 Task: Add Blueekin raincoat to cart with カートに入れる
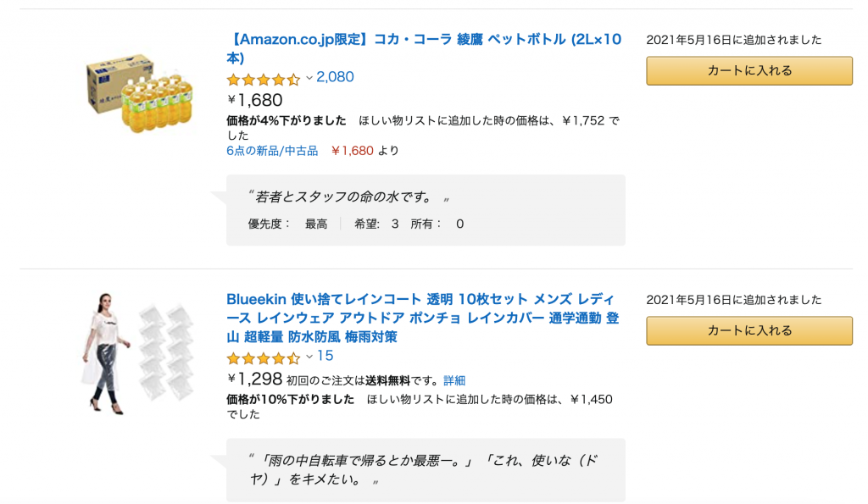click(x=749, y=331)
